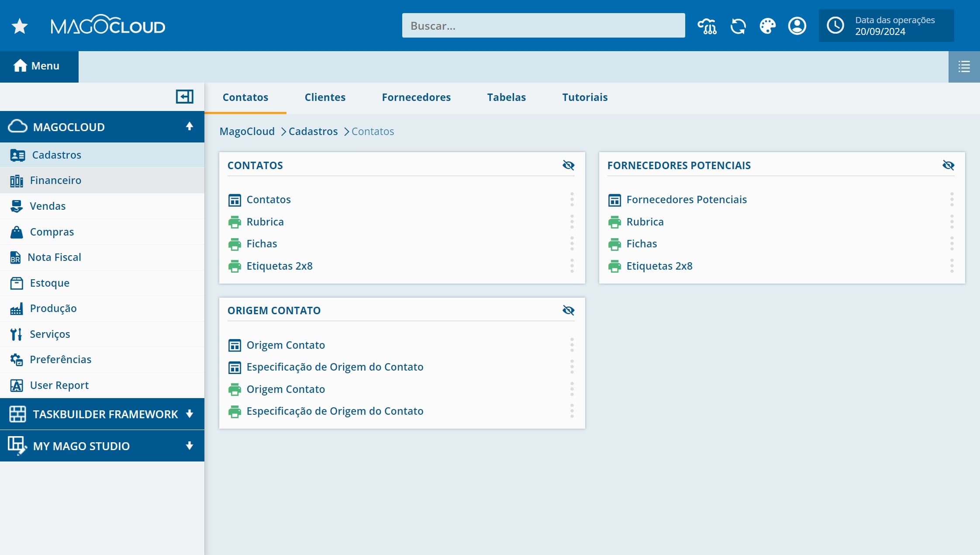Click the Produção factory icon
980x555 pixels.
click(17, 309)
